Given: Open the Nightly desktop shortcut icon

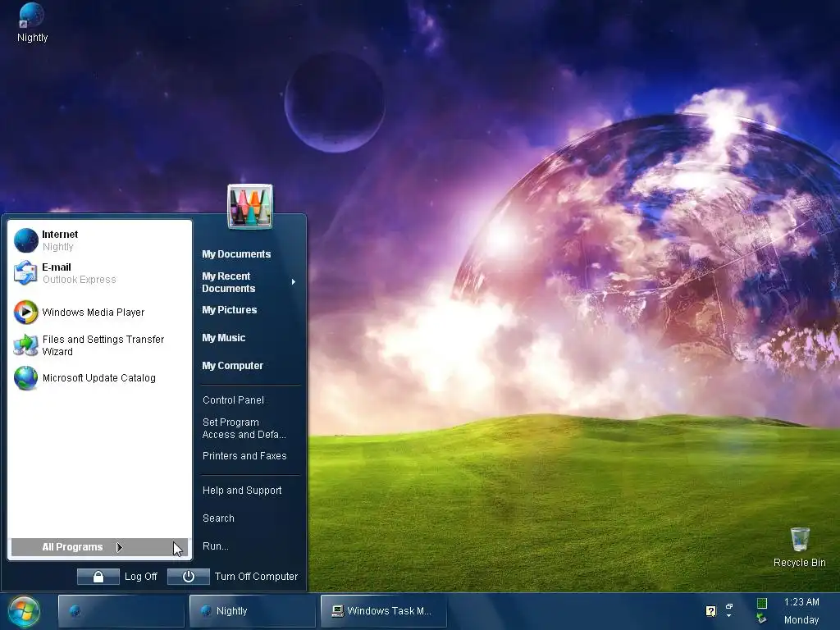Looking at the screenshot, I should (31, 15).
